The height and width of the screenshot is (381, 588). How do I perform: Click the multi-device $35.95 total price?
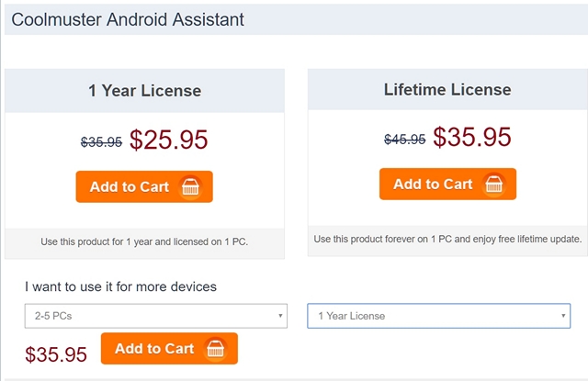56,353
